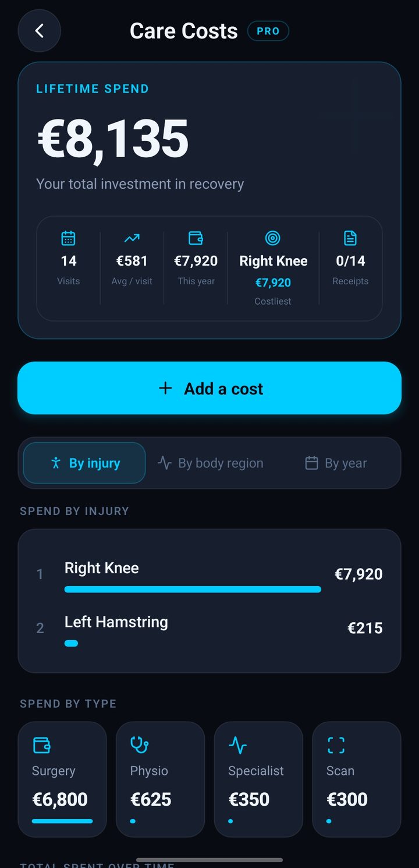419x868 pixels.
Task: Switch to the By year tab
Action: 336,463
